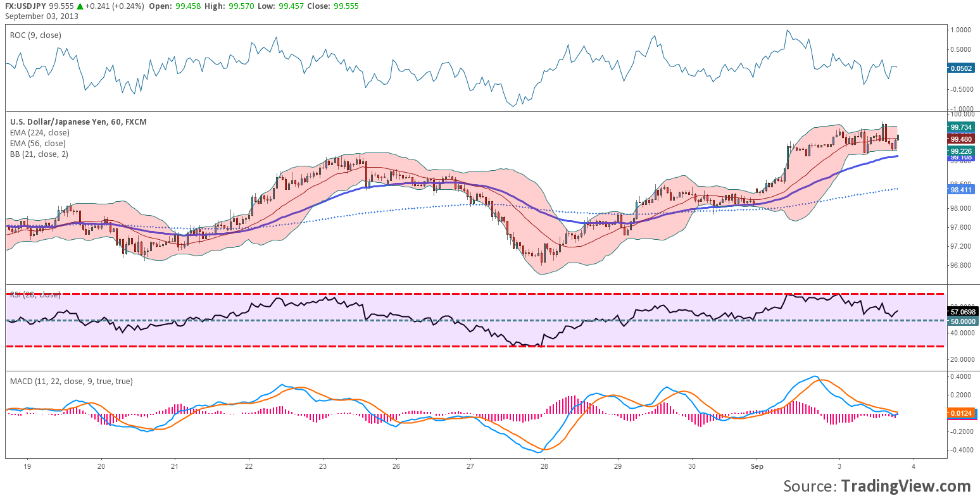This screenshot has height=503, width=980.
Task: Click the 96.800 price axis label
Action: coord(961,265)
